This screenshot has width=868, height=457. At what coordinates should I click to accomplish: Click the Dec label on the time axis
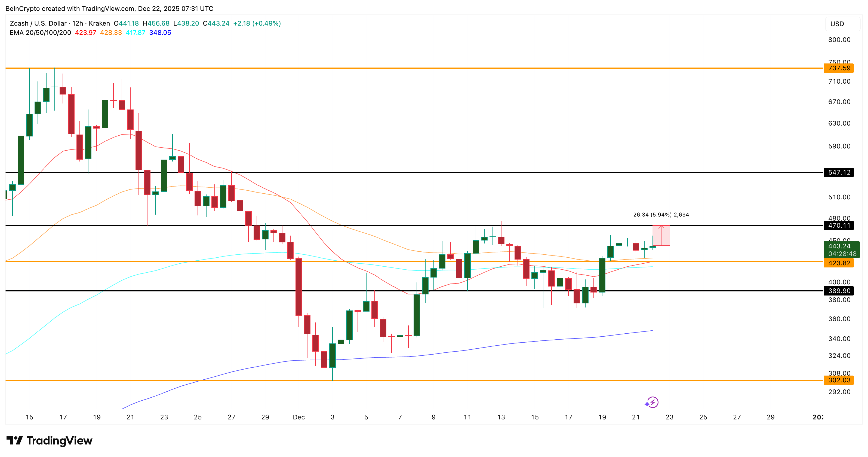[298, 417]
